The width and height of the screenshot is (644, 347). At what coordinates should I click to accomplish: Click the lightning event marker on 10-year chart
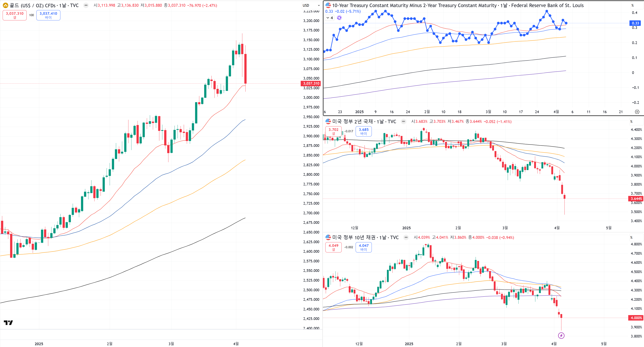click(x=561, y=335)
